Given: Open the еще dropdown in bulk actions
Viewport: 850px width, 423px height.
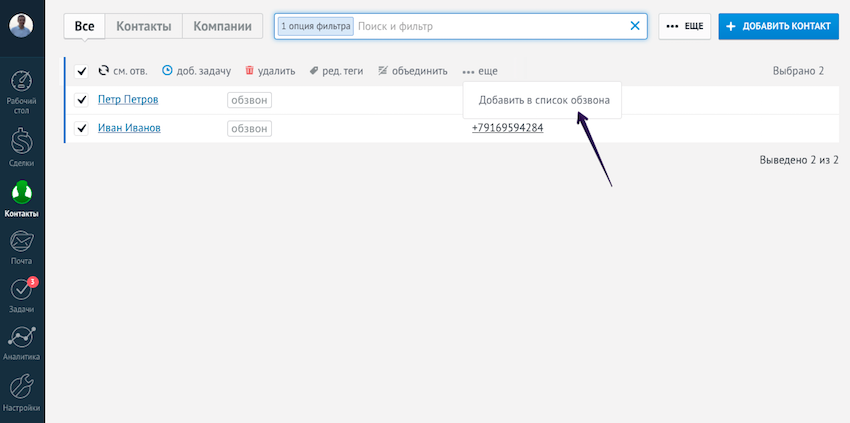Looking at the screenshot, I should point(480,71).
